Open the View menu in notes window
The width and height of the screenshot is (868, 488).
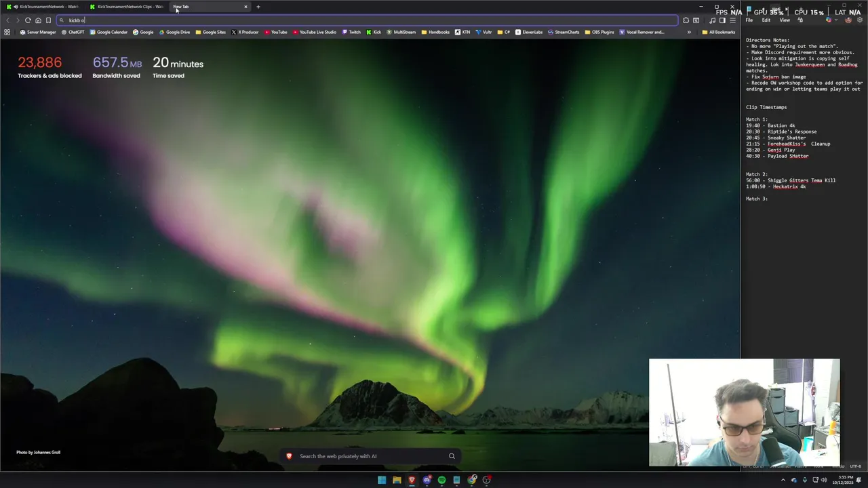(x=785, y=20)
